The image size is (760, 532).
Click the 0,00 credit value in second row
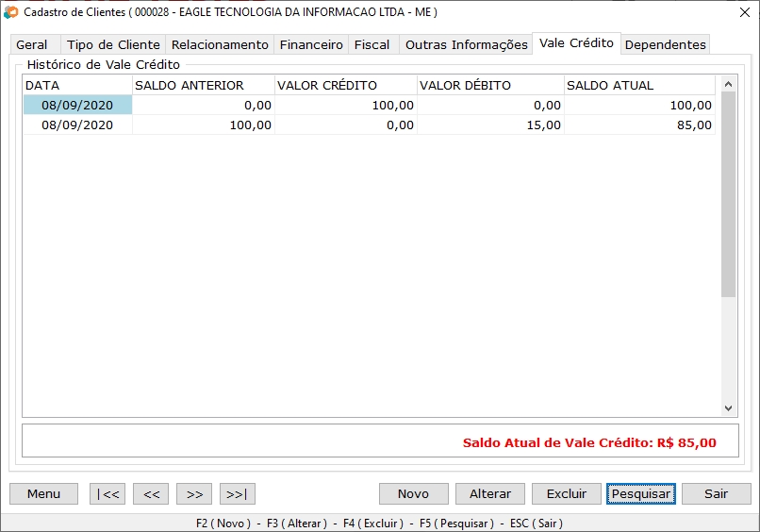pyautogui.click(x=346, y=125)
